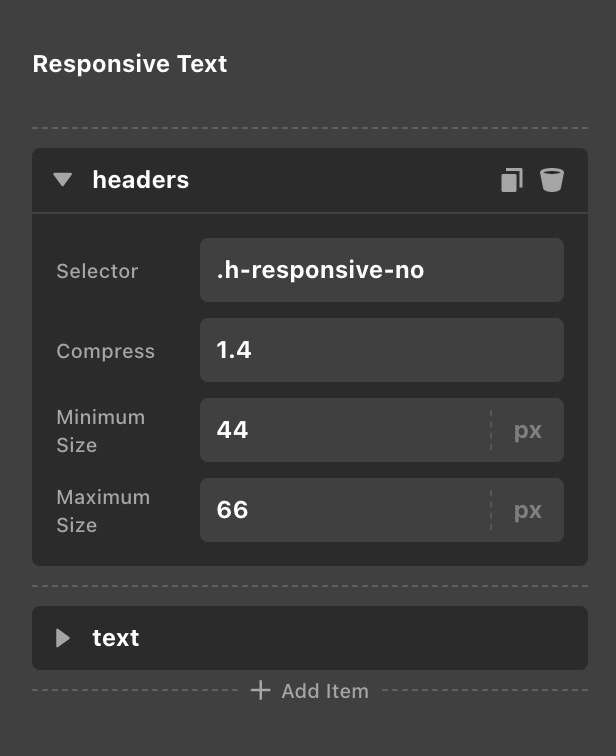Select the Maximum Size value 66
This screenshot has width=616, height=756.
(x=345, y=510)
